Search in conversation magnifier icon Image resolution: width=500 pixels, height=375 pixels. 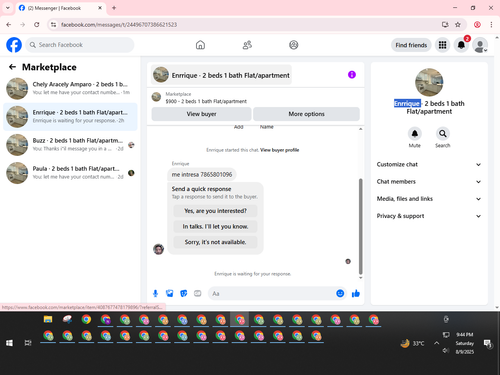pos(443,134)
